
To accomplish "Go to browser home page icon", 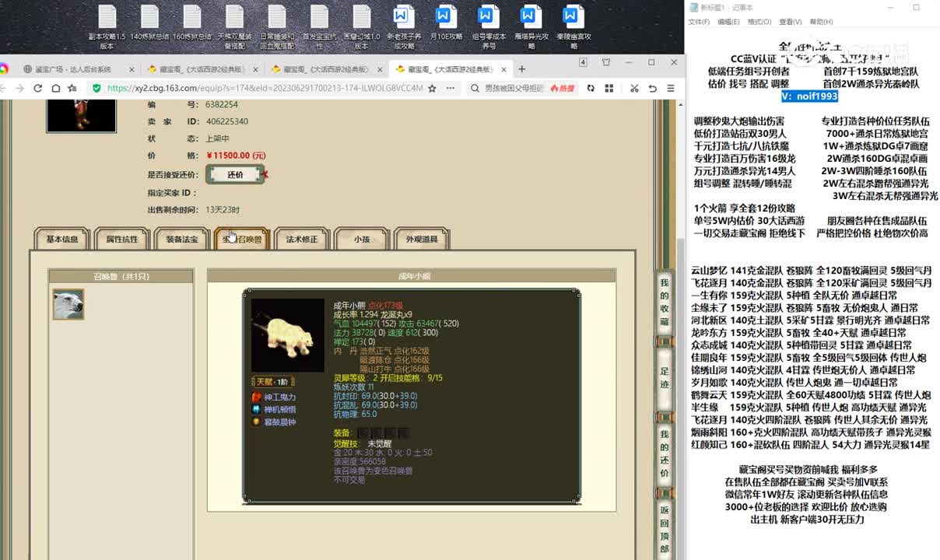I will point(55,89).
